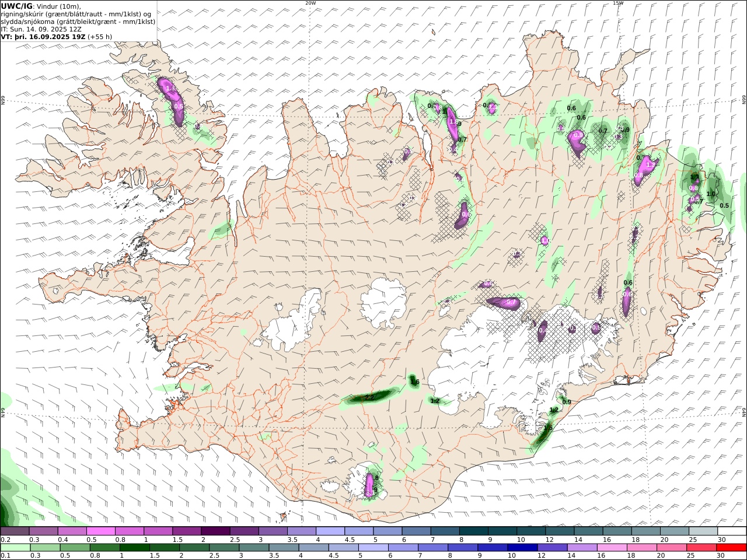
Task: Click the 1.6 precipitation value on the map
Action: [415, 382]
